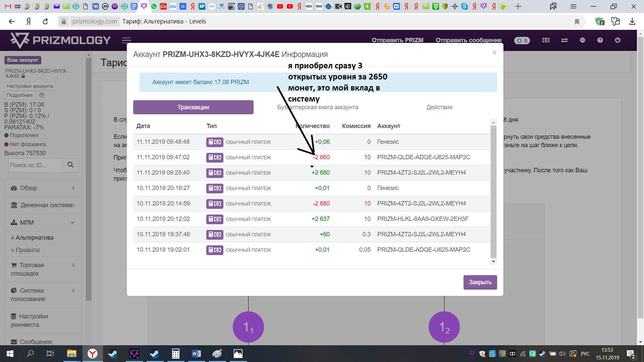Click payment icon of 10.11.2019 20:12:02 row
644x362 pixels.
(215, 219)
